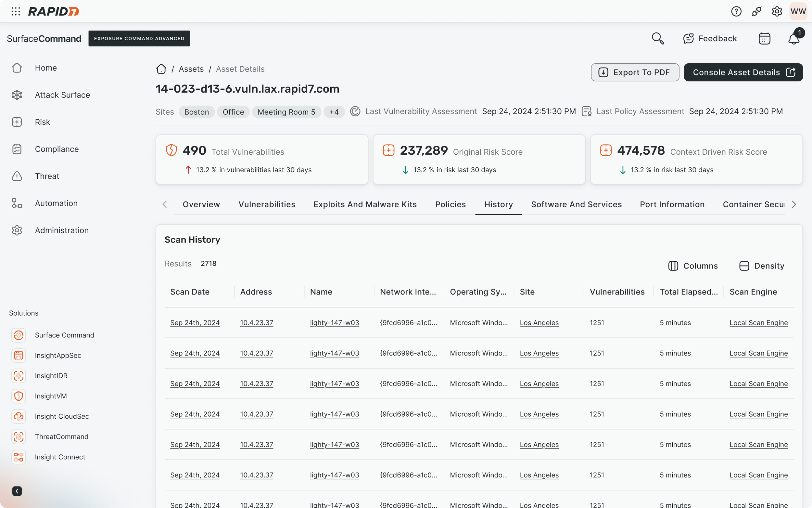Open the Columns chooser
The height and width of the screenshot is (508, 812).
693,266
